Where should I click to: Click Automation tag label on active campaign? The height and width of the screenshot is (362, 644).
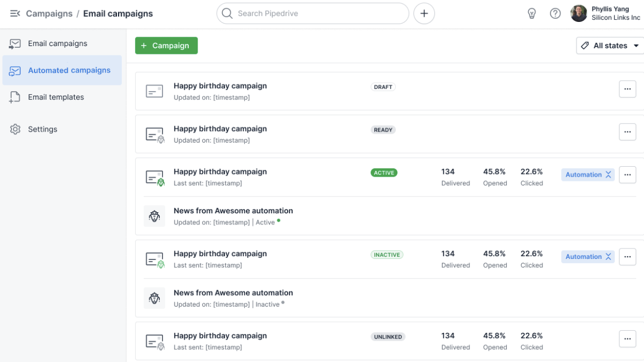pyautogui.click(x=583, y=174)
